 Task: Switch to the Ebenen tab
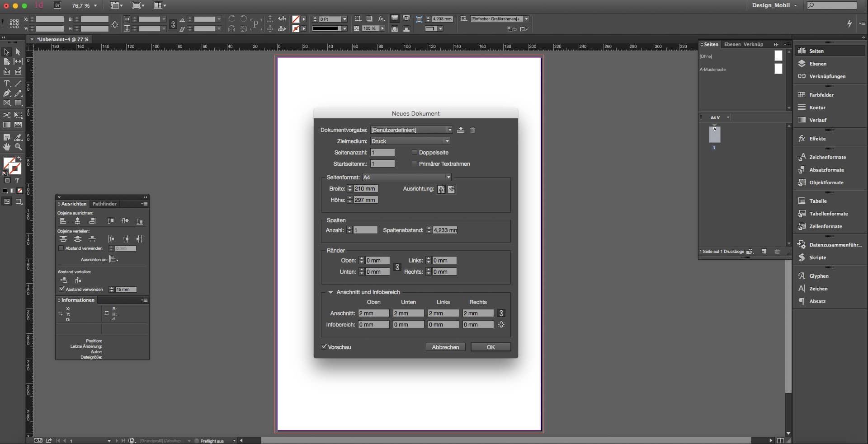point(732,44)
